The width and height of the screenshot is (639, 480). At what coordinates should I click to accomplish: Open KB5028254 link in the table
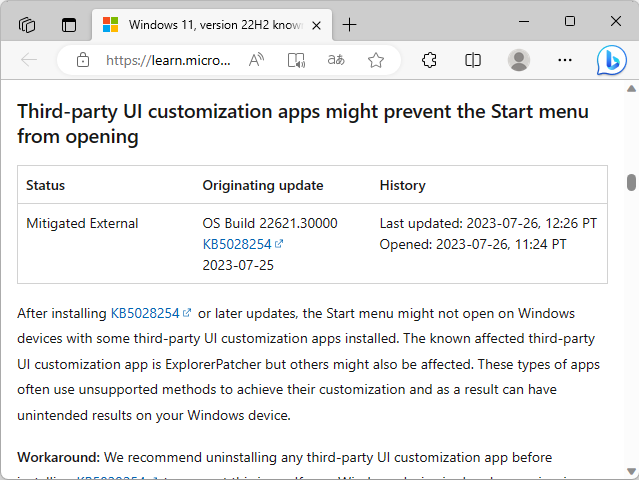pyautogui.click(x=242, y=244)
